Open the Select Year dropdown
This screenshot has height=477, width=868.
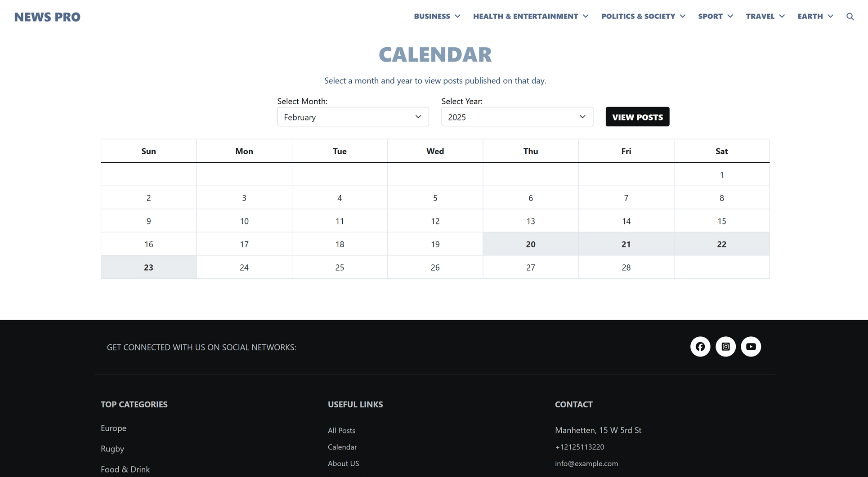[x=517, y=117]
